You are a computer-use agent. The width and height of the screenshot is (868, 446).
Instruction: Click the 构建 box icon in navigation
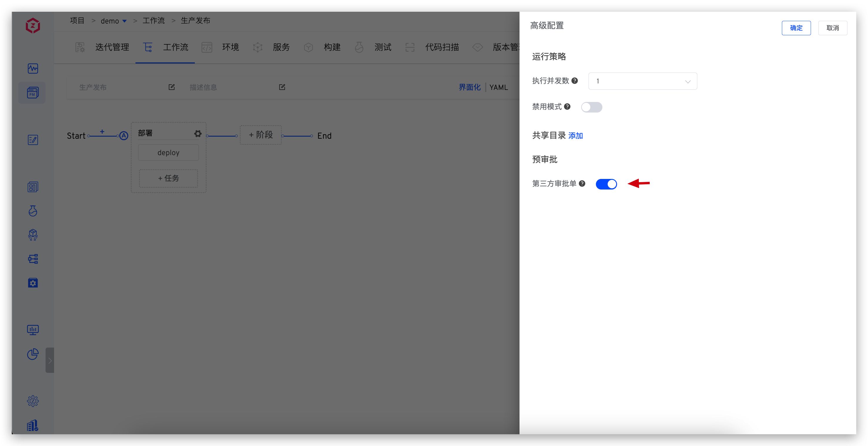click(308, 47)
